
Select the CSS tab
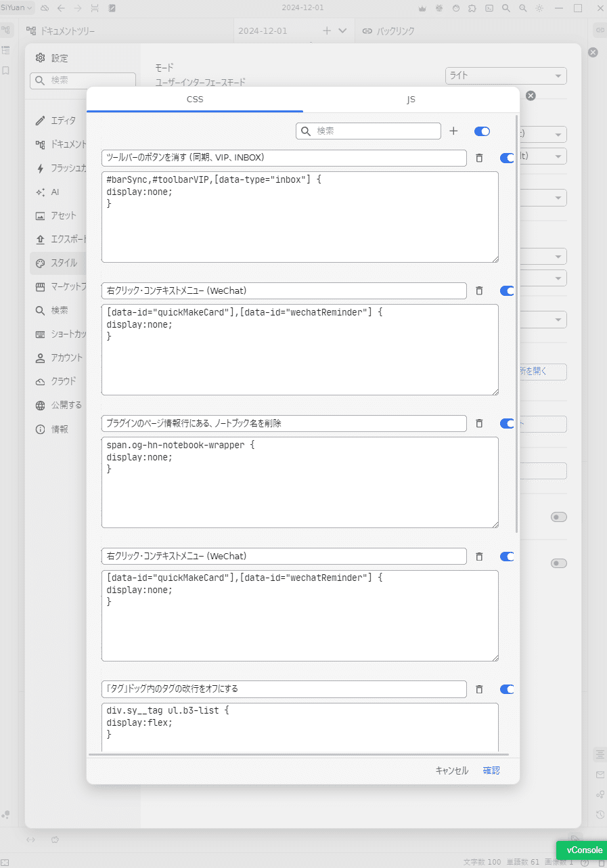coord(195,99)
